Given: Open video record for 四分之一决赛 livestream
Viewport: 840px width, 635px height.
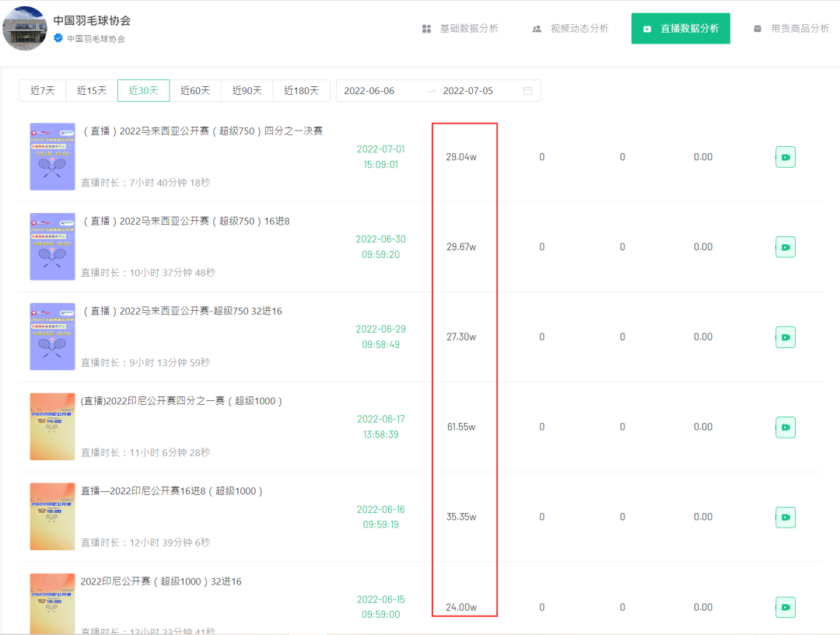Looking at the screenshot, I should [785, 157].
